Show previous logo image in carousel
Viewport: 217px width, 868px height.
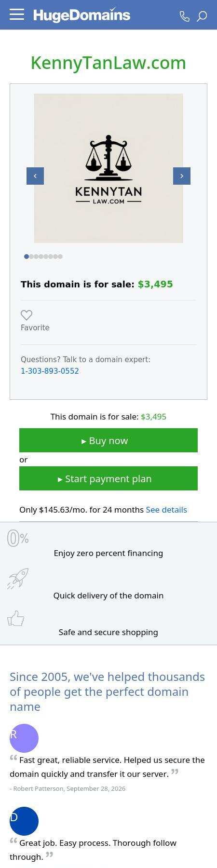point(35,176)
